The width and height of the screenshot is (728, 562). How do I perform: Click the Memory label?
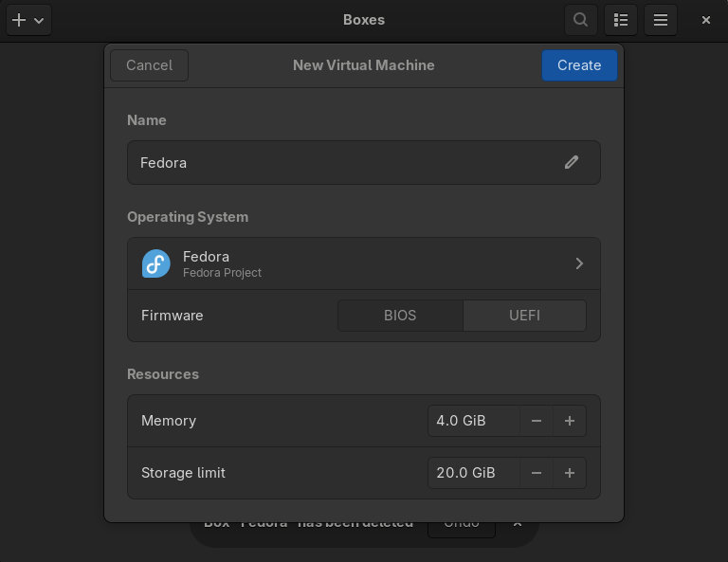(x=169, y=421)
